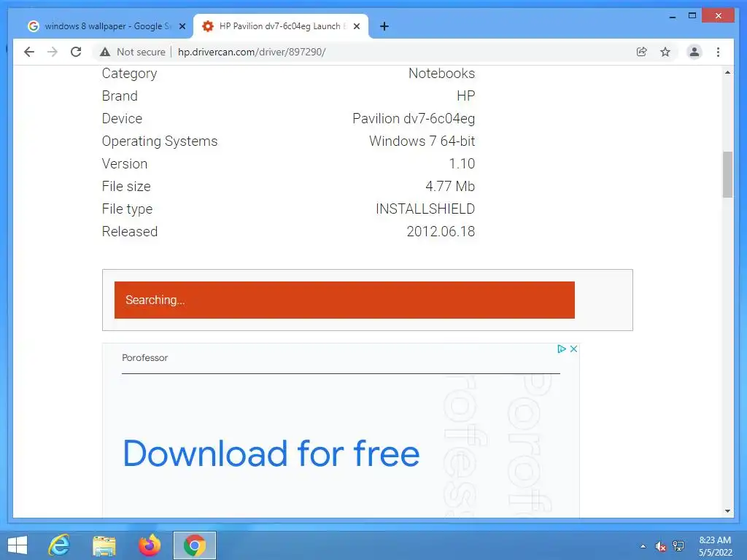Click the Notebooks category value
Viewport: 747px width, 560px height.
click(x=441, y=74)
